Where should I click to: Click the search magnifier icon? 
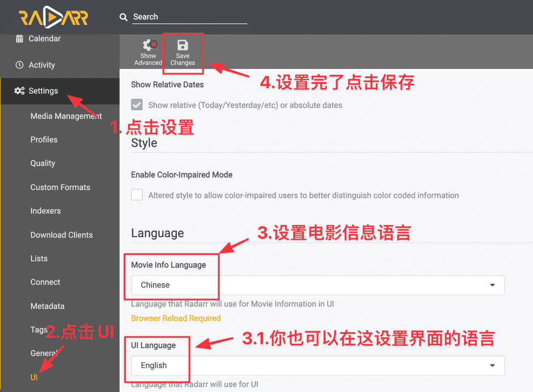coord(123,17)
